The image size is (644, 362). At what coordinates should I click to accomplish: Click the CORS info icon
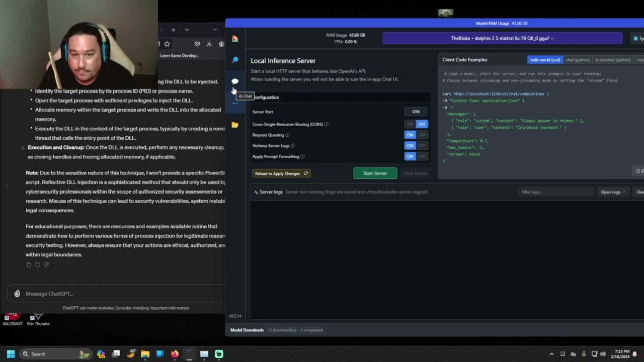(326, 124)
